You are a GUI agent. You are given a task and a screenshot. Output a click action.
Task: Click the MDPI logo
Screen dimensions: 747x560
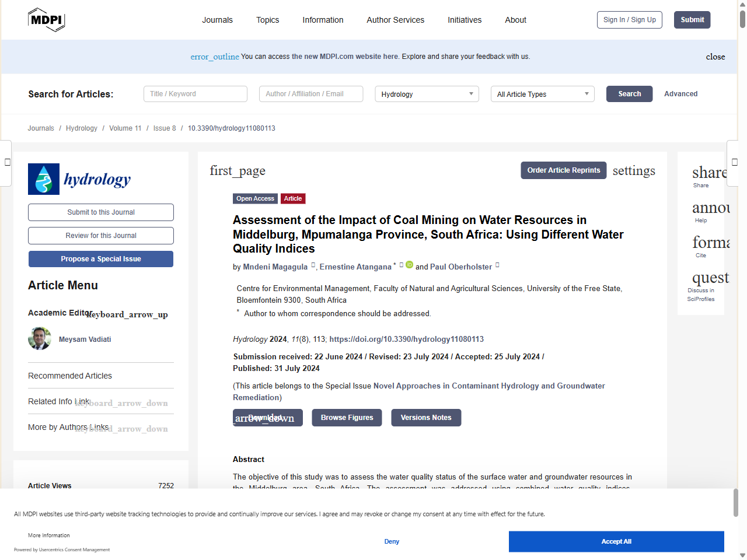click(x=46, y=20)
